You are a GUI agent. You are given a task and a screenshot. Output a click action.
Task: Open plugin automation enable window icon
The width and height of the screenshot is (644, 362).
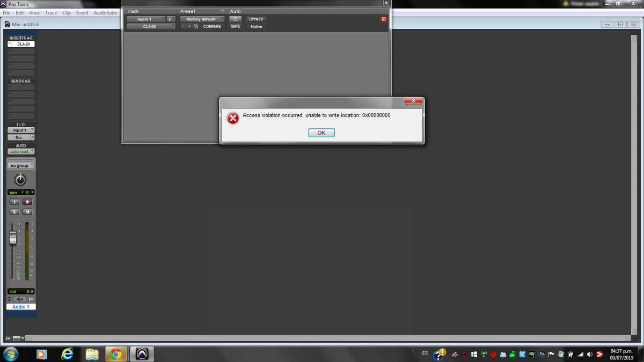236,19
